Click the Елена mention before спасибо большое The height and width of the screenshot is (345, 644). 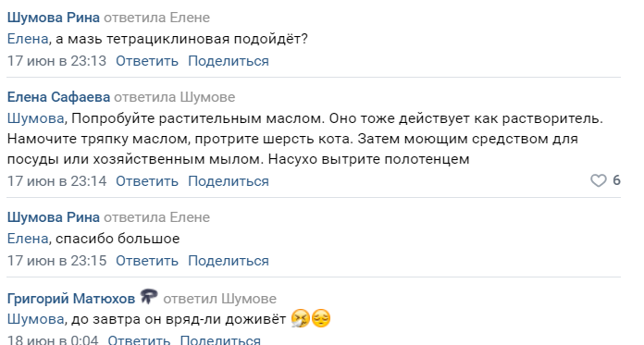coord(28,239)
